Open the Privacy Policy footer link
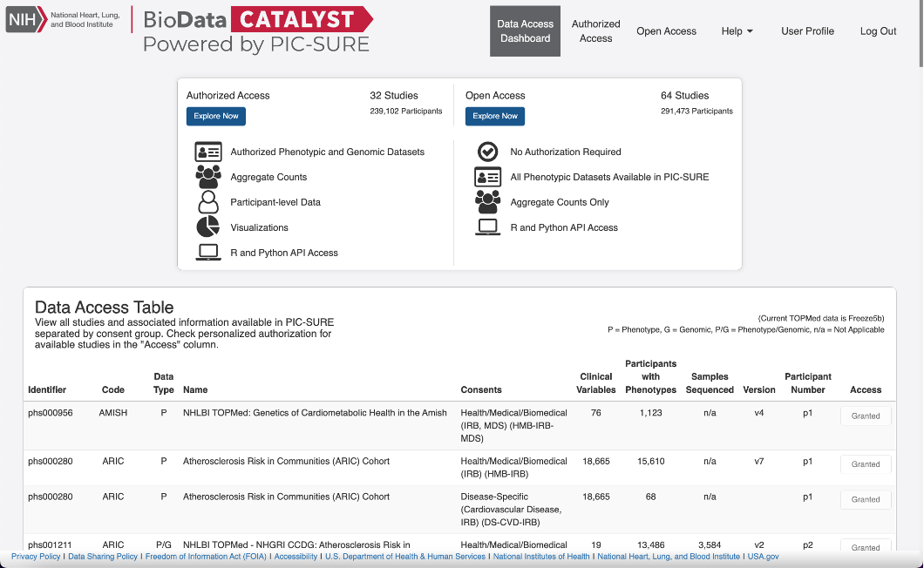This screenshot has width=924, height=568. pyautogui.click(x=36, y=557)
